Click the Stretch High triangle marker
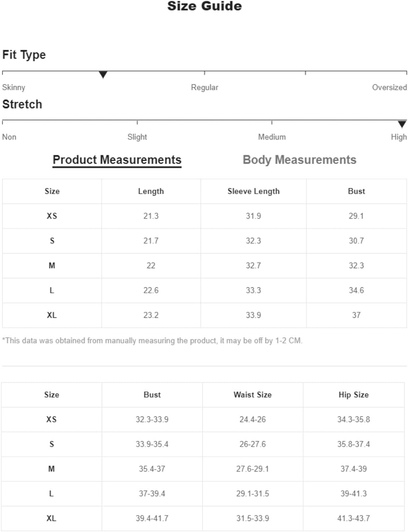The height and width of the screenshot is (532, 408). point(402,124)
